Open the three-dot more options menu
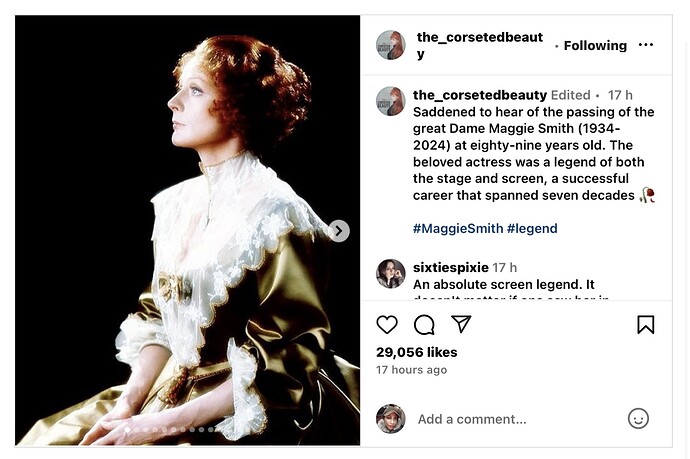 pyautogui.click(x=646, y=45)
